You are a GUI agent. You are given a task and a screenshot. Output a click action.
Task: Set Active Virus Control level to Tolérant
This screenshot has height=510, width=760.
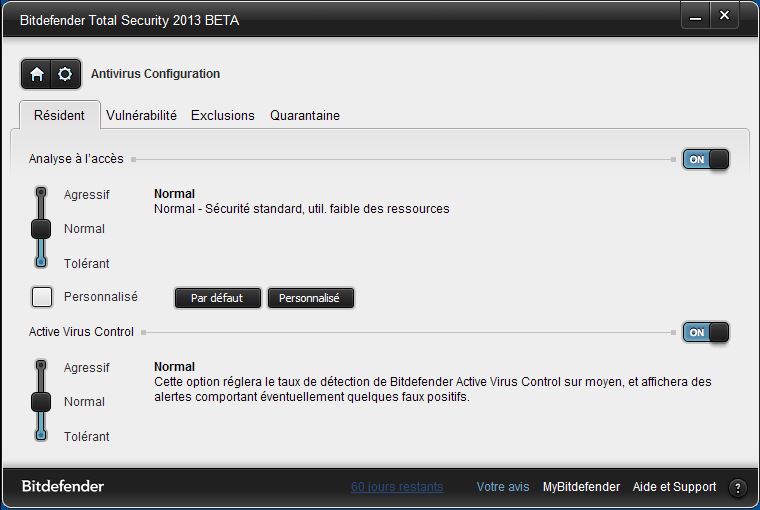(87, 436)
